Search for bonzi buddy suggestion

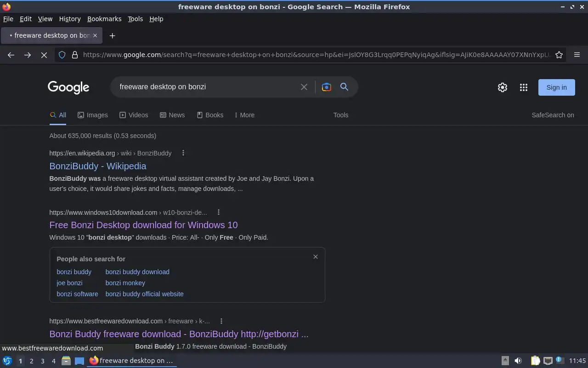(74, 272)
